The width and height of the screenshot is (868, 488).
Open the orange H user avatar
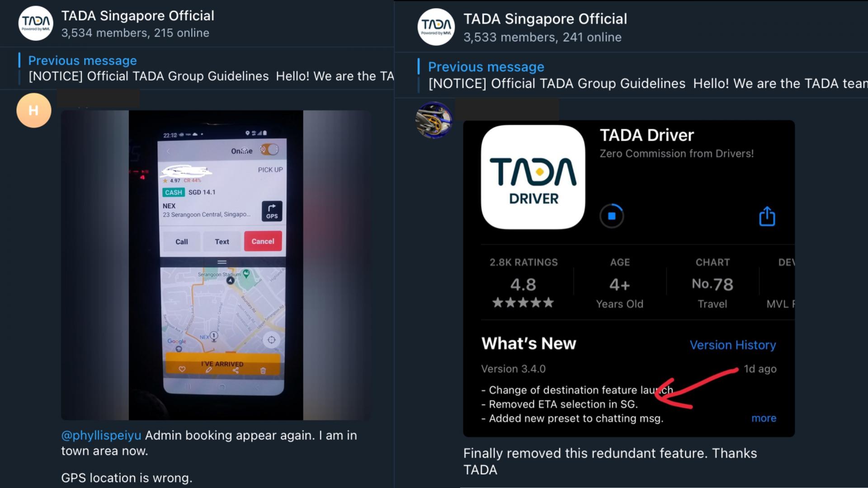34,110
